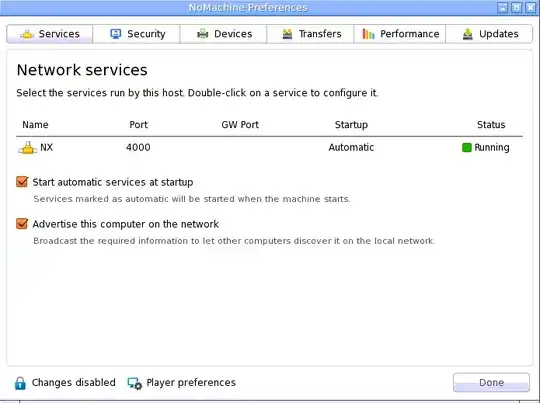The height and width of the screenshot is (403, 540).
Task: Click port value 4000
Action: pyautogui.click(x=138, y=147)
